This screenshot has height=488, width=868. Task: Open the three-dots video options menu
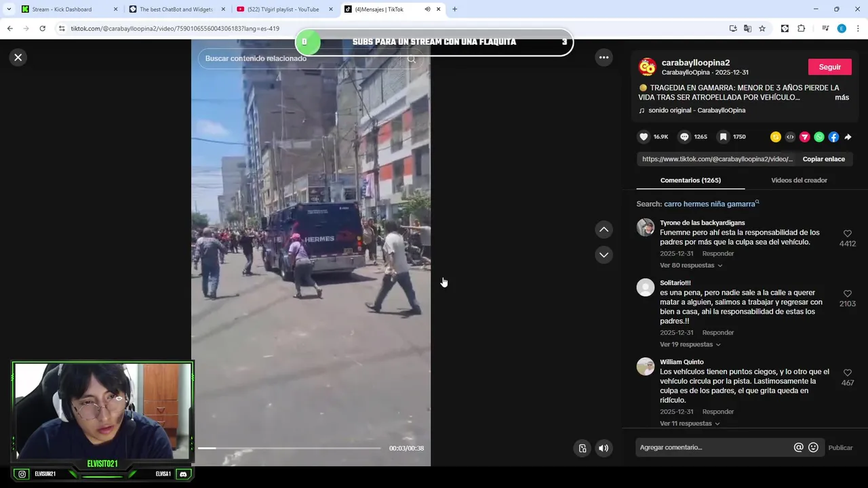coord(604,58)
